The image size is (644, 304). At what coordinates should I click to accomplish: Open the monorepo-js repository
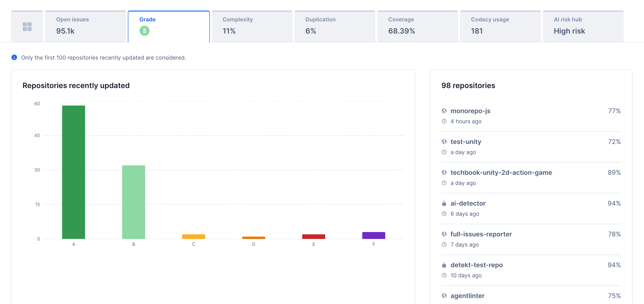[470, 111]
